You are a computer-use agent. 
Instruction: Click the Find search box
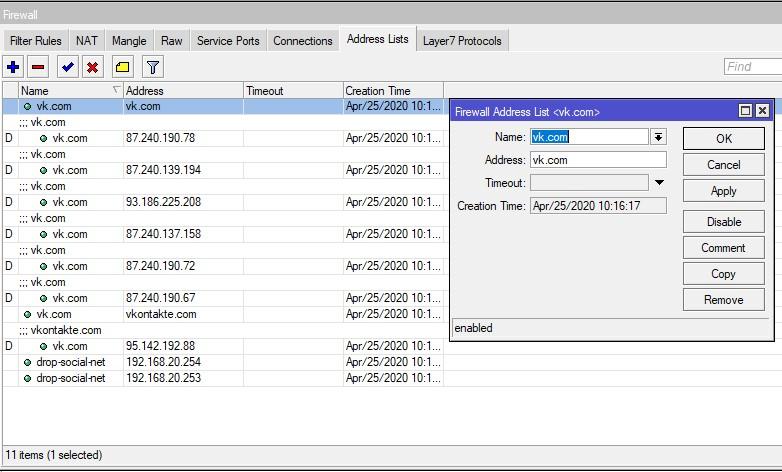(x=753, y=66)
